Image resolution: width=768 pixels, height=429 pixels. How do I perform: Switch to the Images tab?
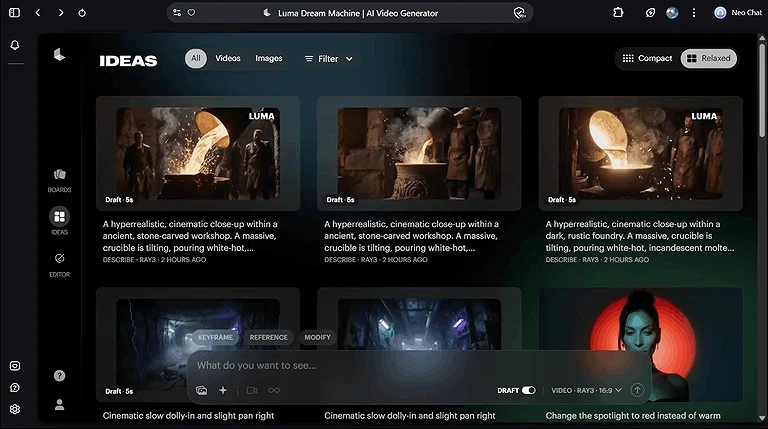(268, 58)
